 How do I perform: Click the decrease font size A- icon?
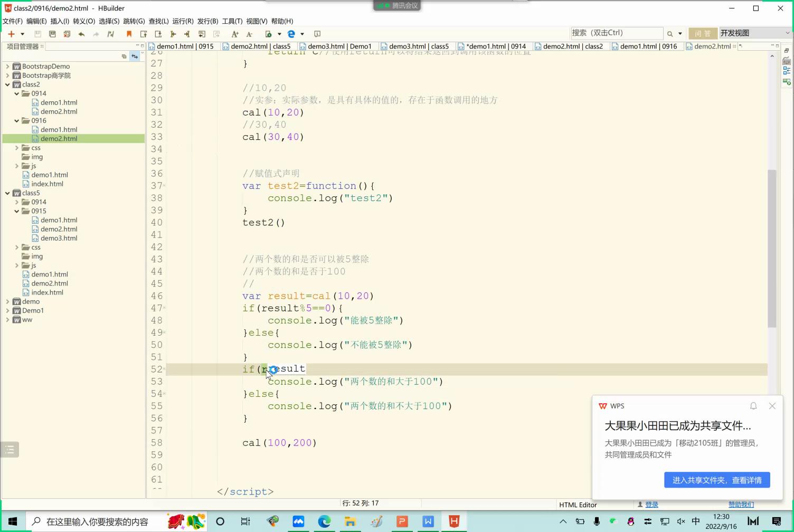click(x=249, y=34)
